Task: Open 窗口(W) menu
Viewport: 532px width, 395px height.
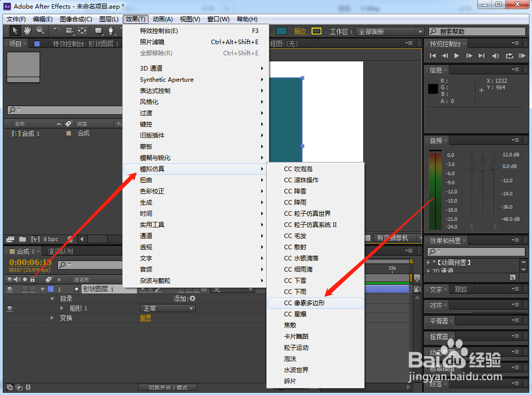Action: coord(218,19)
